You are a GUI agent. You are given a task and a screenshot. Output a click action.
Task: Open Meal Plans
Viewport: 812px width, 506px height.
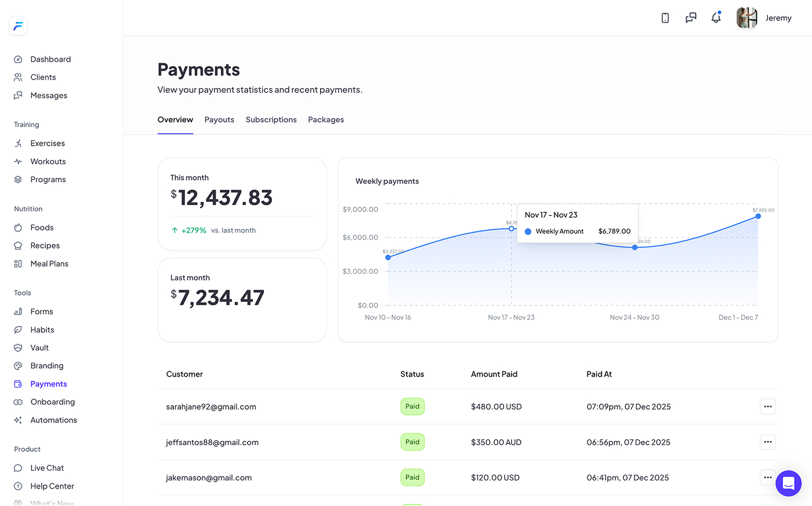click(x=49, y=263)
